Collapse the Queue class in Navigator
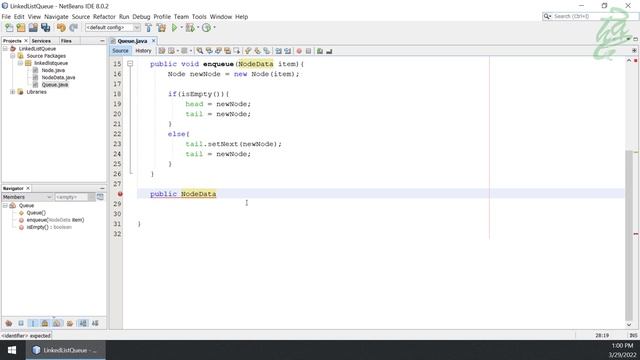Image resolution: width=640 pixels, height=360 pixels. pyautogui.click(x=5, y=205)
